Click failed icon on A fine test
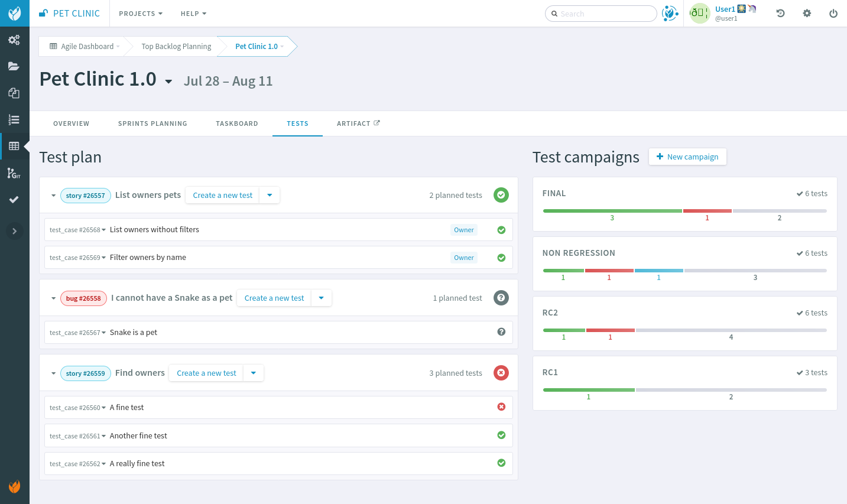This screenshot has width=847, height=504. click(501, 407)
